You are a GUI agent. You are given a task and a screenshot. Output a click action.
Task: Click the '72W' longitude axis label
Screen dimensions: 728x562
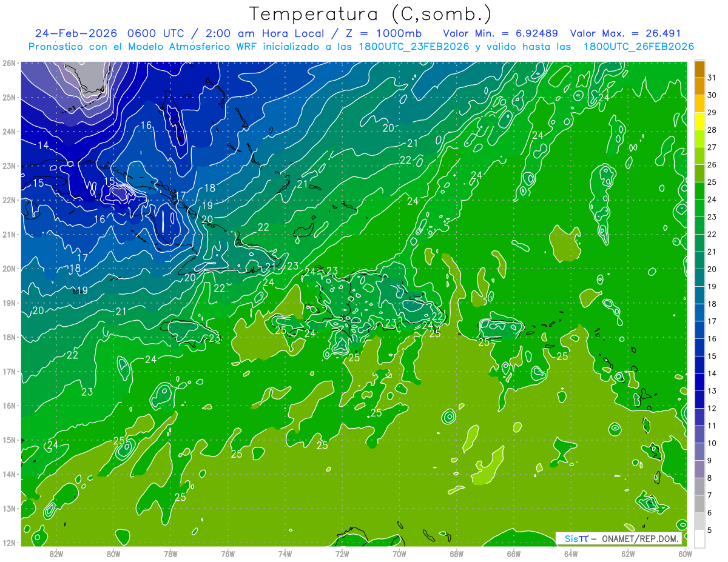coord(342,554)
